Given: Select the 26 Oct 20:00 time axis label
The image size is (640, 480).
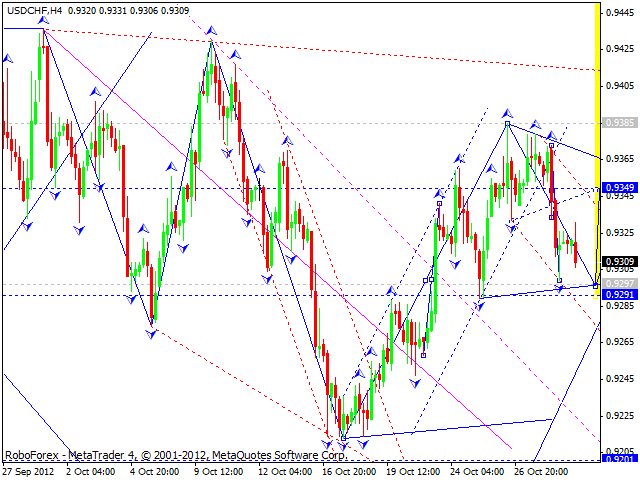Looking at the screenshot, I should (x=541, y=471).
